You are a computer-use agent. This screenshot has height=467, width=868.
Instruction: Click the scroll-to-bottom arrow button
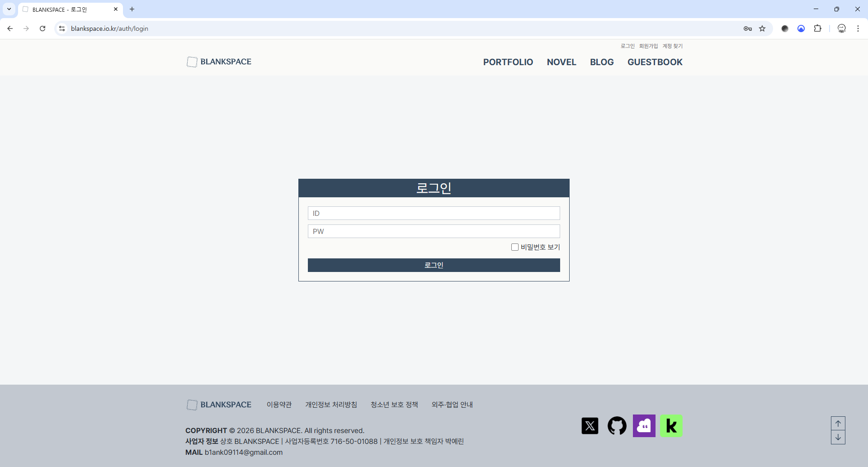[838, 437]
